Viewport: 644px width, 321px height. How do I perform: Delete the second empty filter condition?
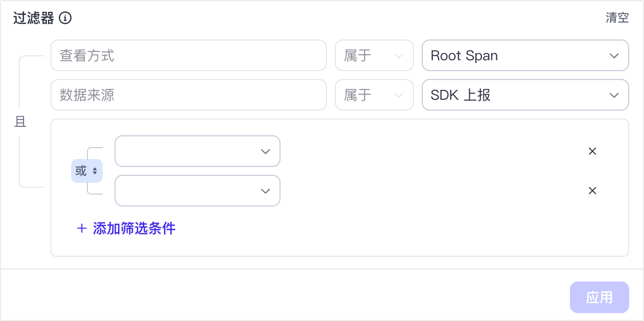[x=592, y=191]
